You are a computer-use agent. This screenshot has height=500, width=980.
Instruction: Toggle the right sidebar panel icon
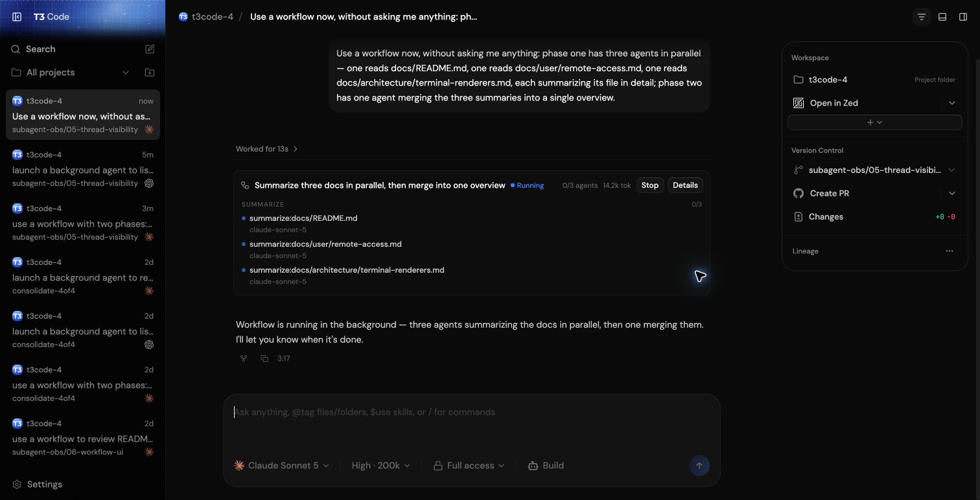pyautogui.click(x=963, y=17)
